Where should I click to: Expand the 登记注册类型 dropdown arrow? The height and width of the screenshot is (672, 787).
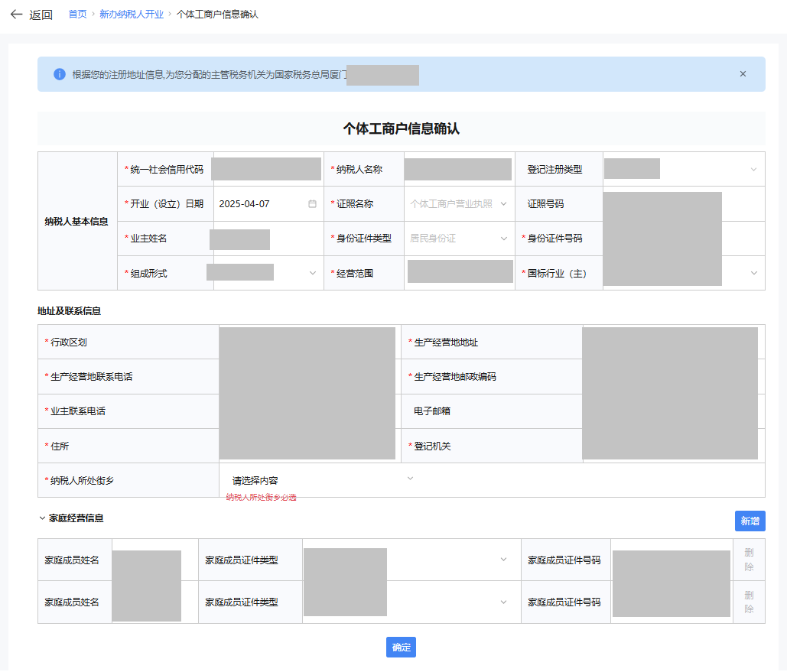click(x=753, y=170)
